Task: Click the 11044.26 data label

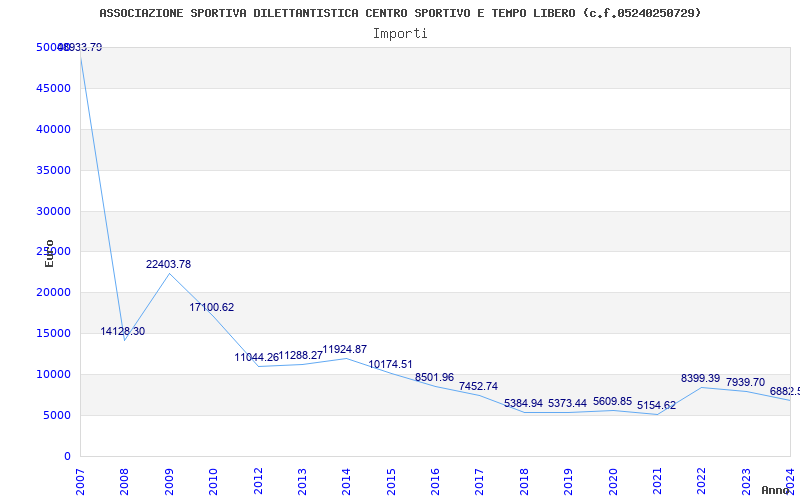Action: click(257, 357)
